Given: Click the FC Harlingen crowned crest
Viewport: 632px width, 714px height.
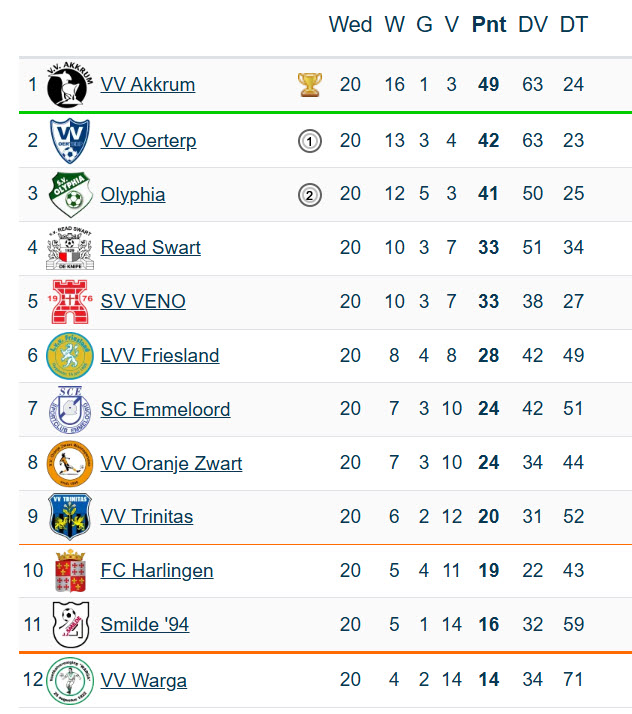Looking at the screenshot, I should (x=70, y=571).
